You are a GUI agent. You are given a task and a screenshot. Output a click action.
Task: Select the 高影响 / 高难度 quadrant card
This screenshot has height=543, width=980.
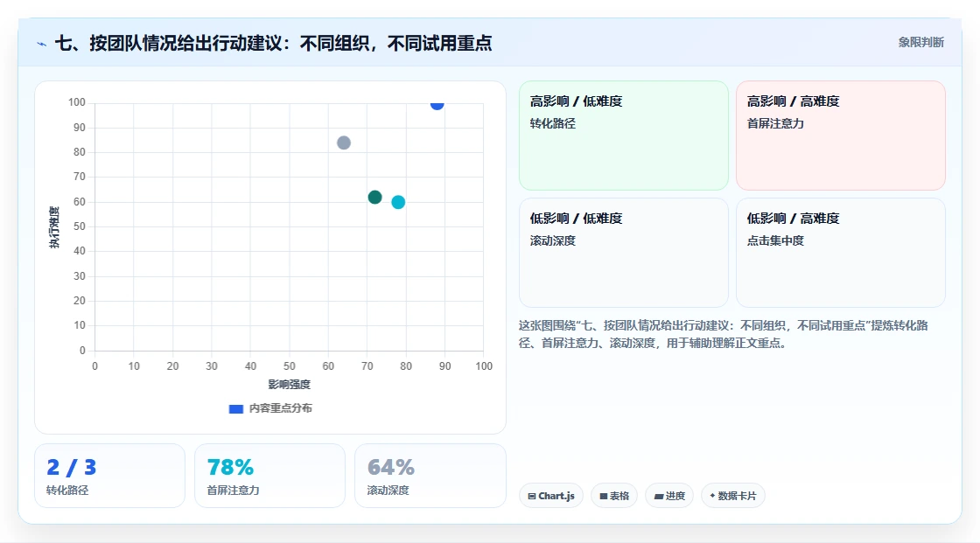841,136
